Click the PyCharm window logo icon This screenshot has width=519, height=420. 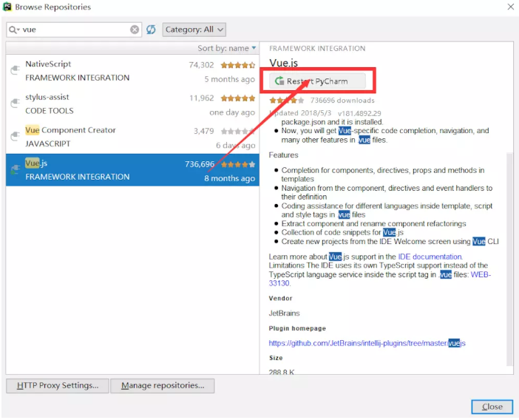(x=7, y=7)
